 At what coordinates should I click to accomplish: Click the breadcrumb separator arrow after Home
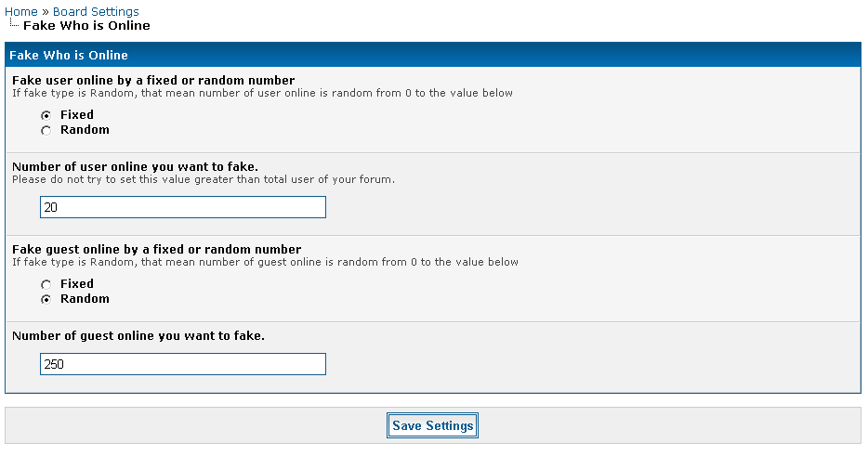46,12
